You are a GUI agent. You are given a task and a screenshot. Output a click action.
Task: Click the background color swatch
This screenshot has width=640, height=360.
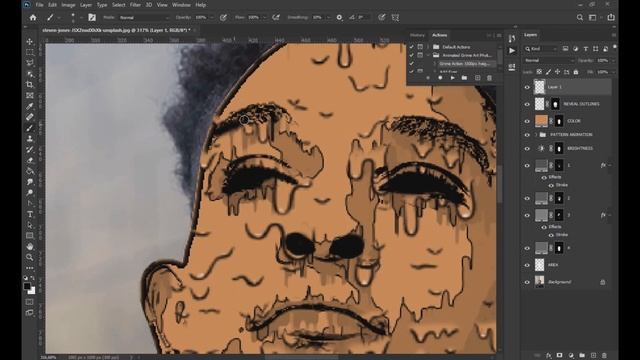(32, 291)
